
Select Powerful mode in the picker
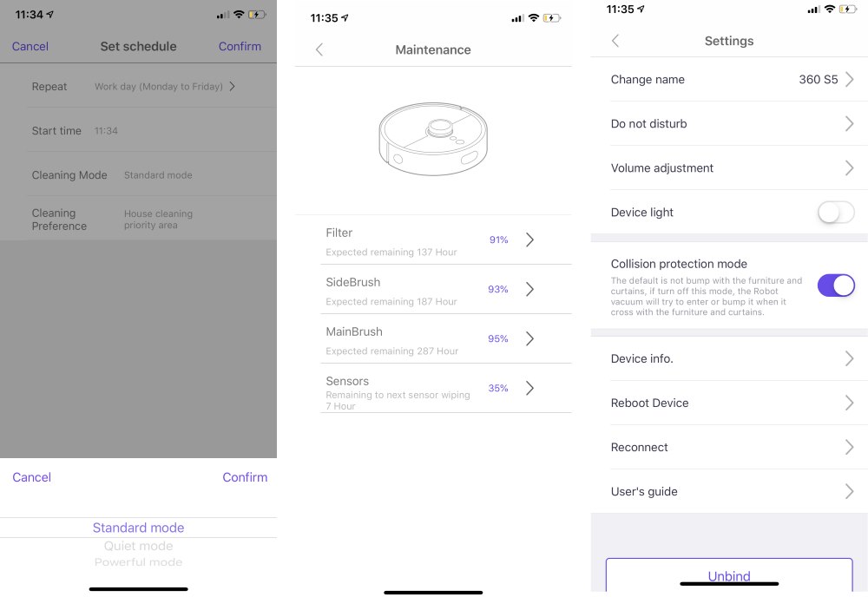click(138, 562)
